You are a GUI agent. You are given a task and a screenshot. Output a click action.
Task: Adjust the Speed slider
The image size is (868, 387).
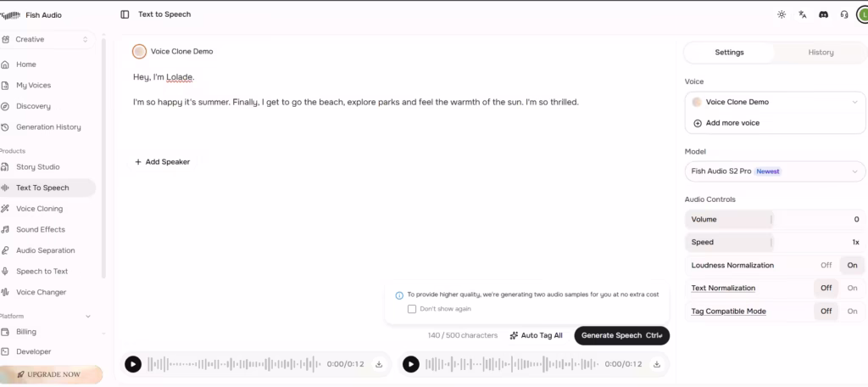[x=775, y=242]
